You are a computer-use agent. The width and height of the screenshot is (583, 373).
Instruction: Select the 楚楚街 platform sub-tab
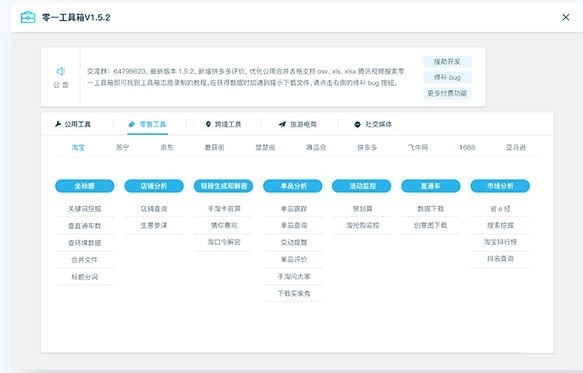pyautogui.click(x=265, y=148)
